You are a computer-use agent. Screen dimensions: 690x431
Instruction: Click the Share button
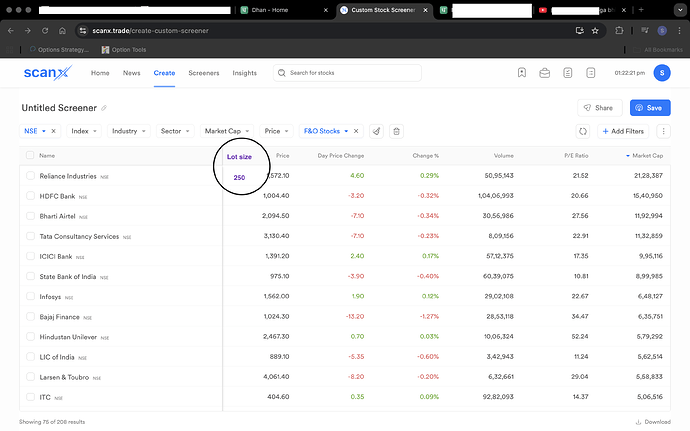(599, 108)
